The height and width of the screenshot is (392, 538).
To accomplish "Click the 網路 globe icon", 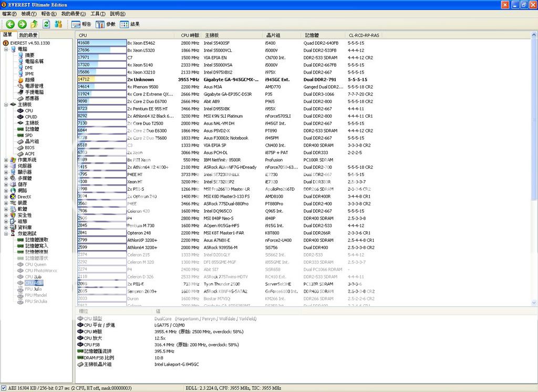I will pos(13,191).
